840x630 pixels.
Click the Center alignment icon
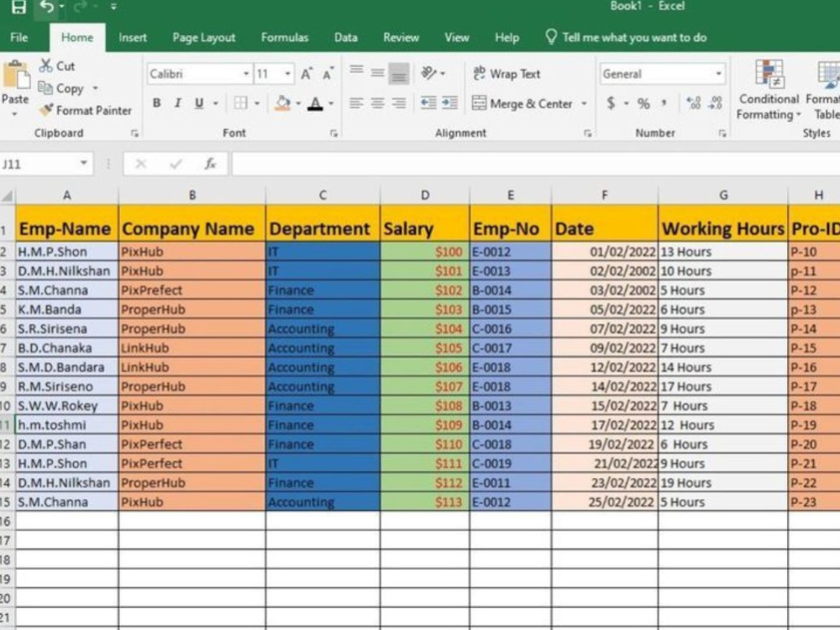pyautogui.click(x=378, y=102)
